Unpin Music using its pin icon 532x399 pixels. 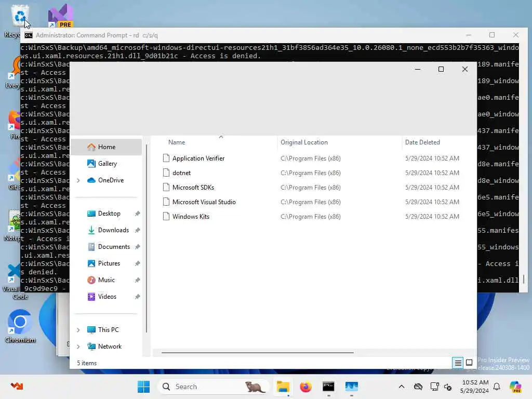[x=137, y=280]
